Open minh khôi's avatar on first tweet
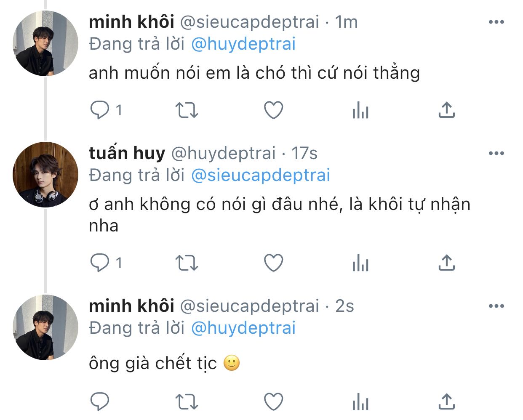The height and width of the screenshot is (420, 523). click(x=45, y=43)
